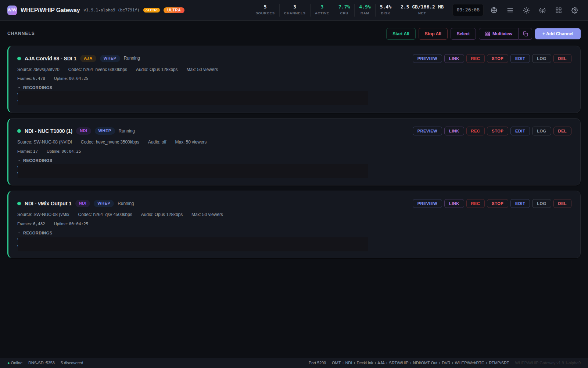588x368 pixels.
Task: Edit the AJA Corvid 88 channel
Action: coord(520,59)
